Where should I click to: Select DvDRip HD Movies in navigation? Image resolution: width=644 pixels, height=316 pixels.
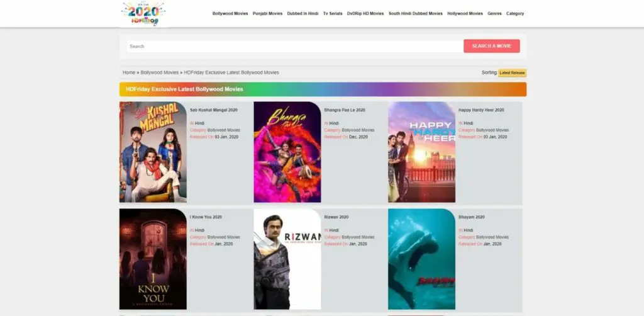(x=365, y=14)
